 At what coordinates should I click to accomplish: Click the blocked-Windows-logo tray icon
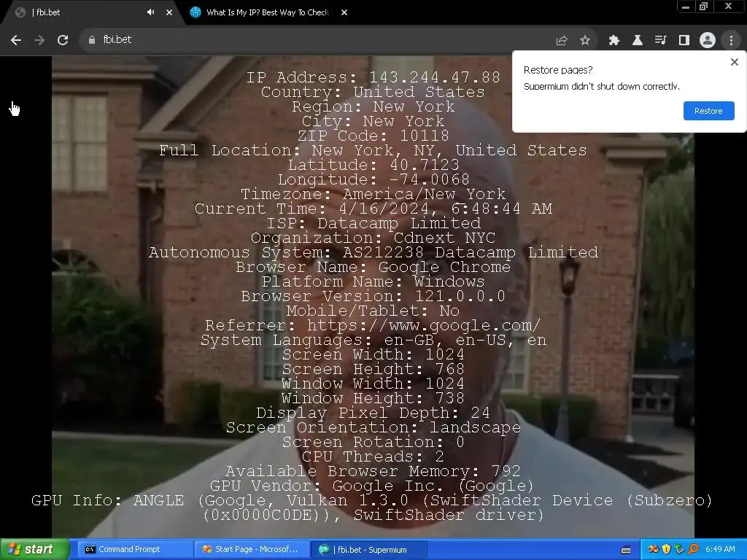(x=653, y=550)
